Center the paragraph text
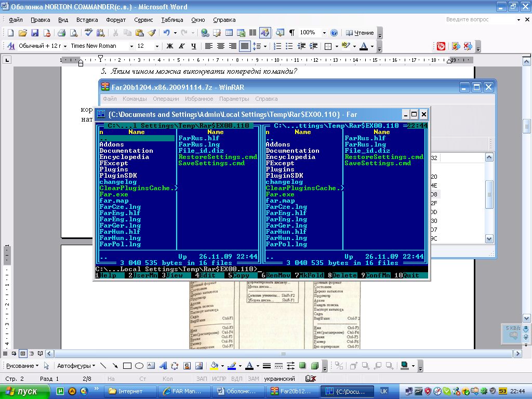This screenshot has height=399, width=532. coord(220,46)
